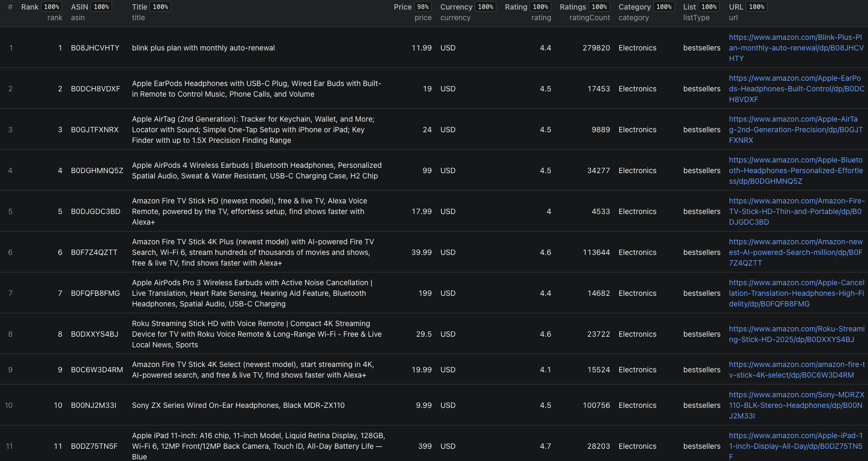Viewport: 868px width, 461px height.
Task: Click the 100% badge beside Title
Action: (161, 7)
